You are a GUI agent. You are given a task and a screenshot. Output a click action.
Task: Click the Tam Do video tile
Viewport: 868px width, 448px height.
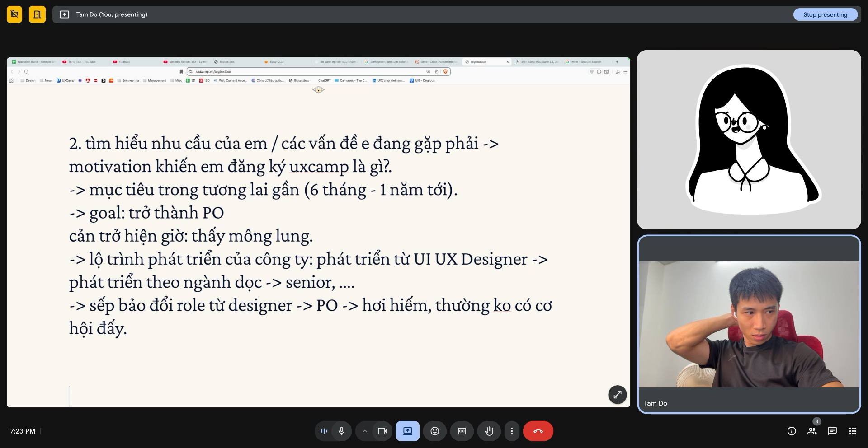[749, 324]
